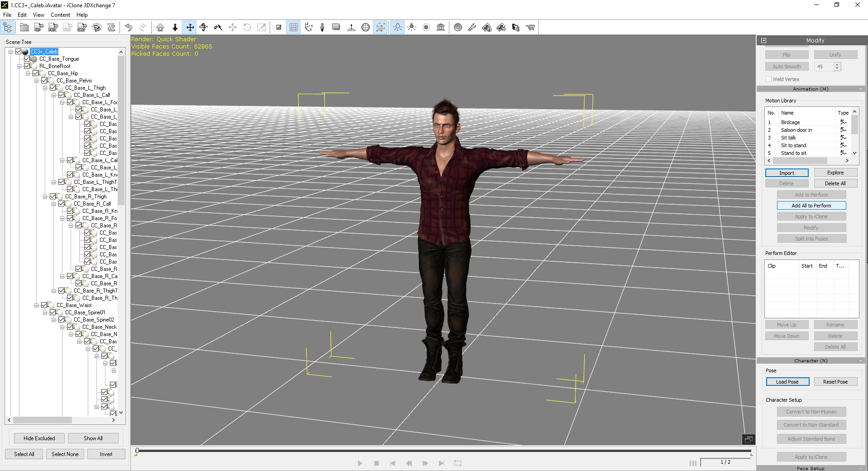868x471 pixels.
Task: Toggle the CC_Base_Spine01 checkbox
Action: pyautogui.click(x=52, y=312)
